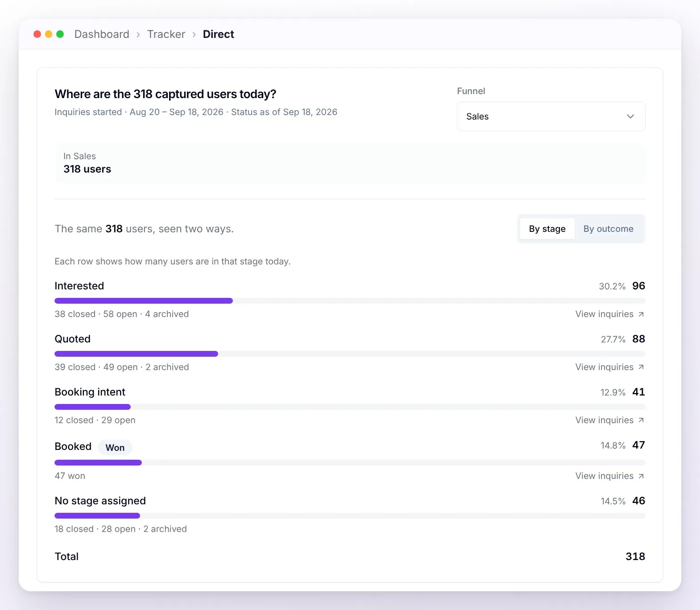Click the red close window button
The height and width of the screenshot is (610, 700).
pyautogui.click(x=37, y=34)
